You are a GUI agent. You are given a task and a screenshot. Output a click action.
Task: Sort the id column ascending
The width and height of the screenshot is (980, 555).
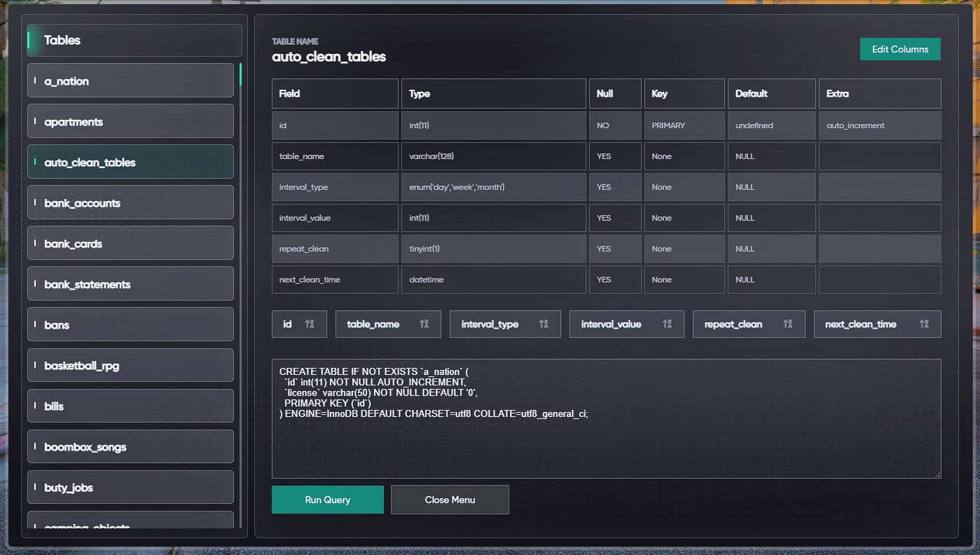pyautogui.click(x=298, y=324)
